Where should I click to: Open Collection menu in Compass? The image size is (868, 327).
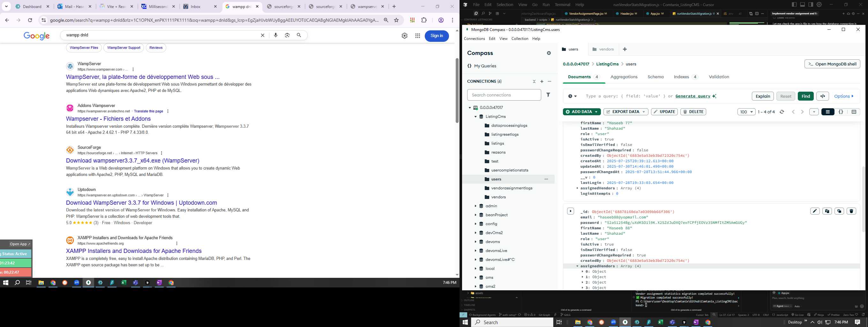point(520,39)
